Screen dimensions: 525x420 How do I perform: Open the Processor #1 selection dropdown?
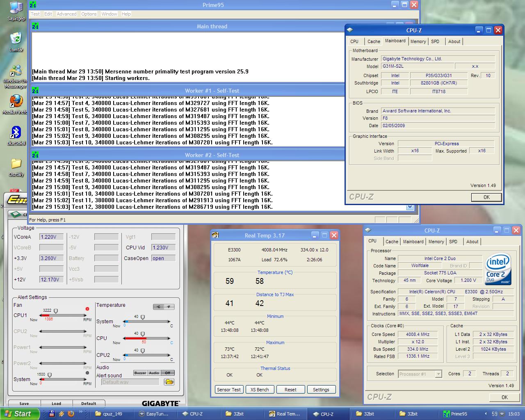point(438,374)
